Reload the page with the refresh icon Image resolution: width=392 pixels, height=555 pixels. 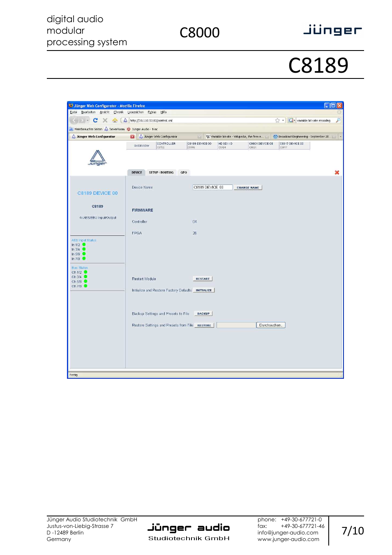[95, 120]
